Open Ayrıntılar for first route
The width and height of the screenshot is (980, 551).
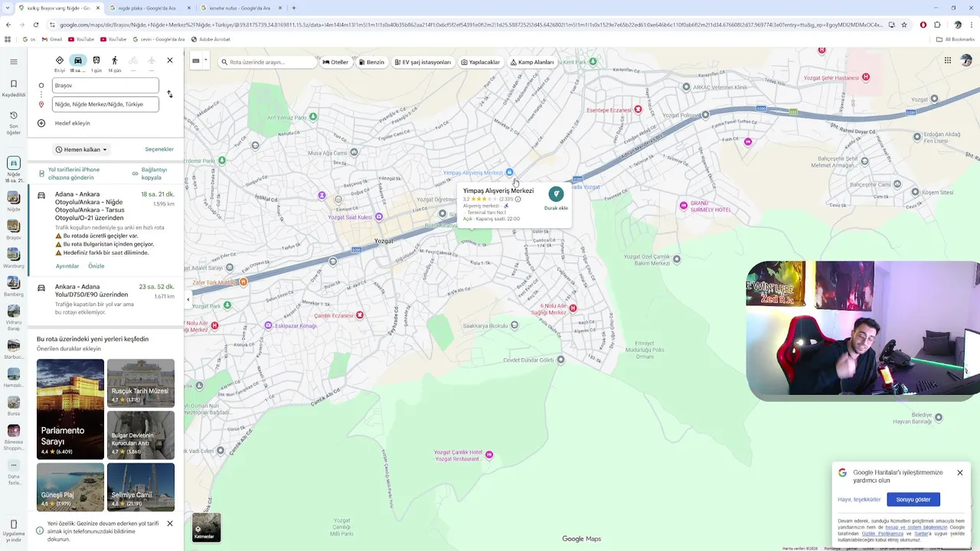[67, 266]
